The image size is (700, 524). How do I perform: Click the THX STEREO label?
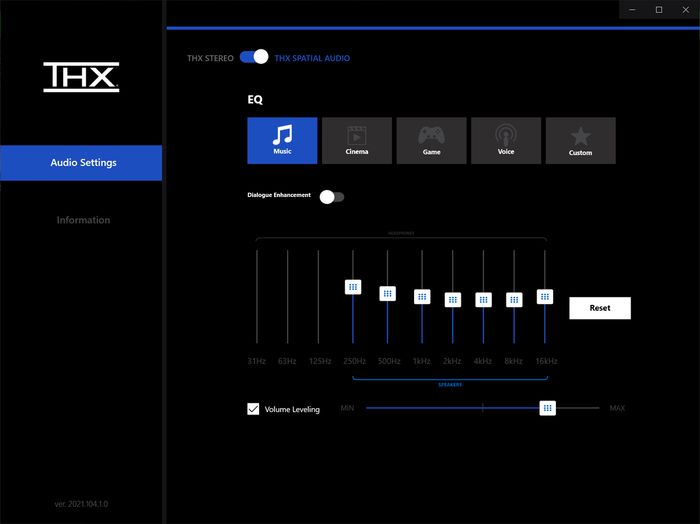(x=210, y=58)
